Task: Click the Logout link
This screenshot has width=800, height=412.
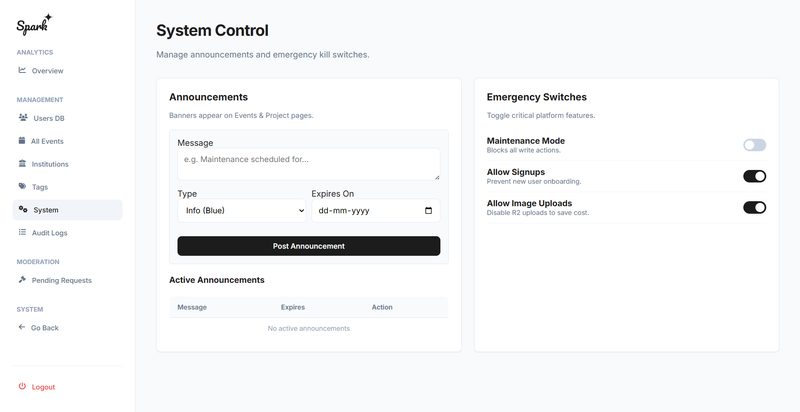Action: point(43,387)
